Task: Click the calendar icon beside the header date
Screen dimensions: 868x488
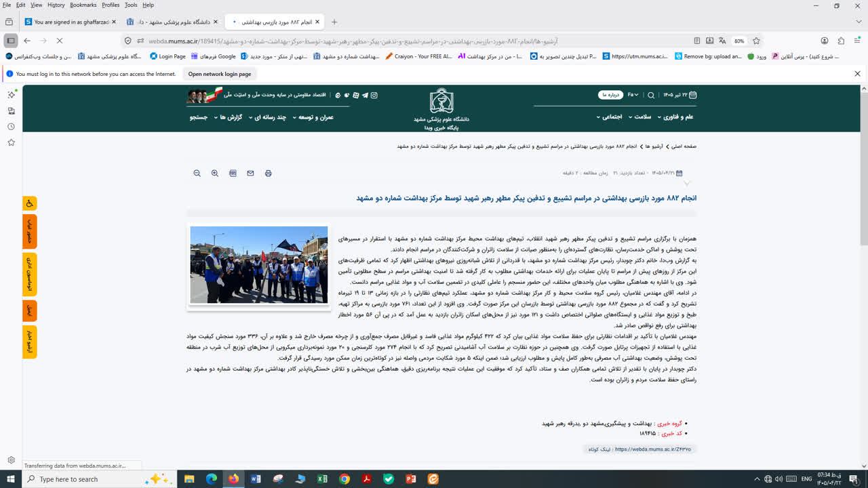Action: point(692,95)
